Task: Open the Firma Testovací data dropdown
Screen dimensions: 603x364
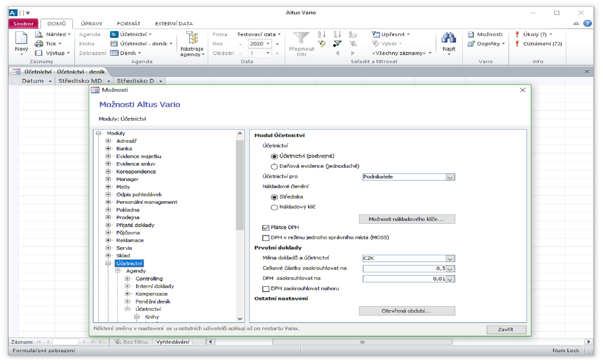Action: pyautogui.click(x=279, y=34)
